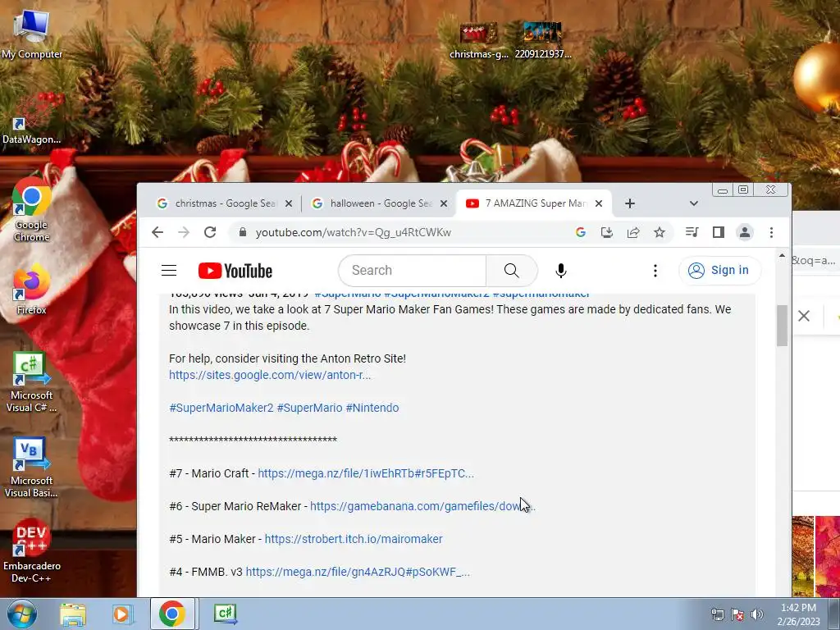Open the Windows Start menu
This screenshot has height=630, width=840.
point(21,614)
